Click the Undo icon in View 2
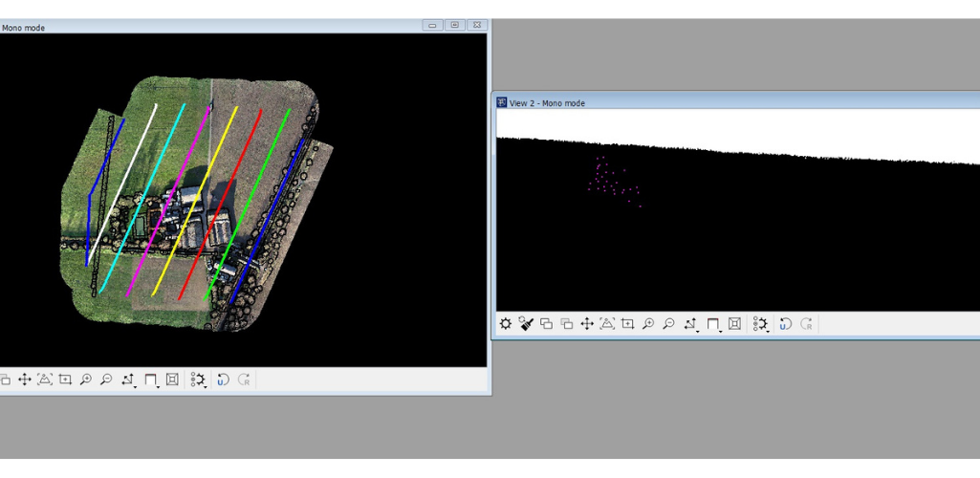 pos(786,324)
